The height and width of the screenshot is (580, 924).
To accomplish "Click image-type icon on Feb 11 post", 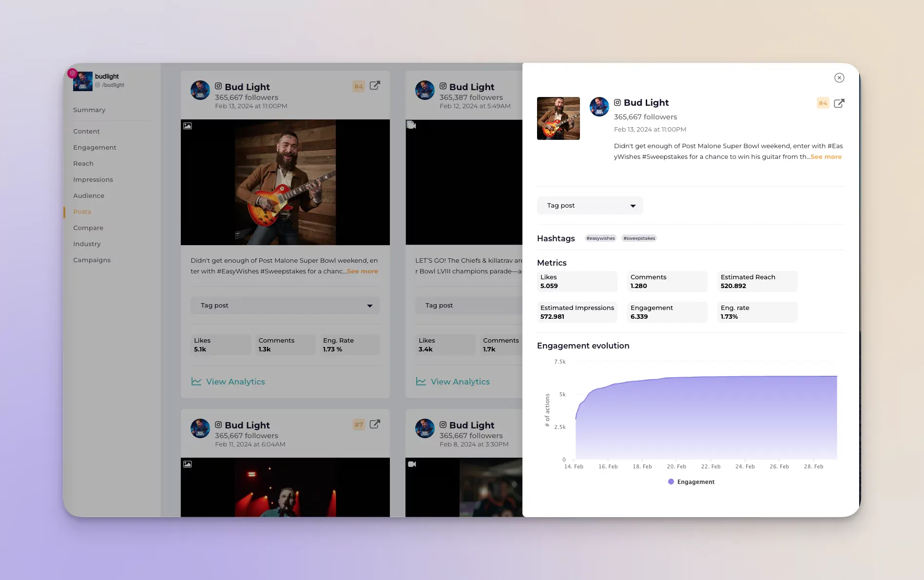I will (x=188, y=464).
